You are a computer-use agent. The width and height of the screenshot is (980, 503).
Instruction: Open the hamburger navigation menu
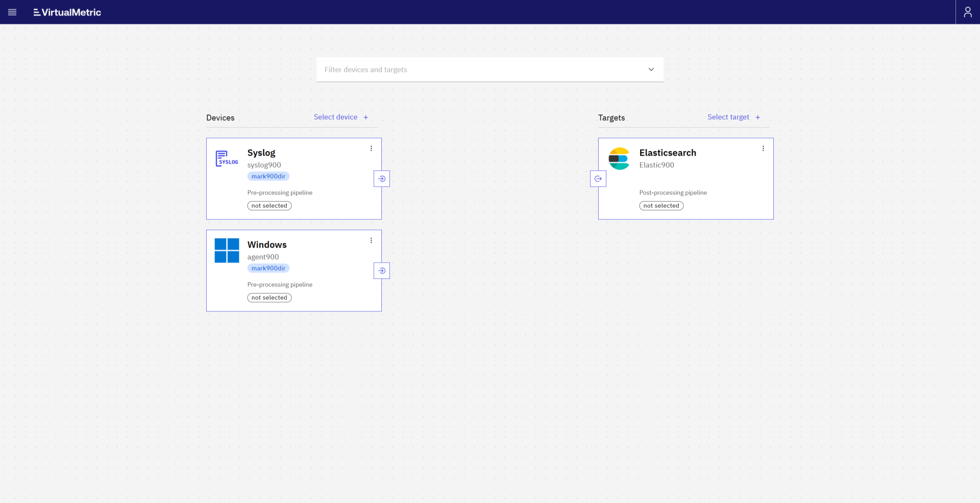[x=12, y=12]
